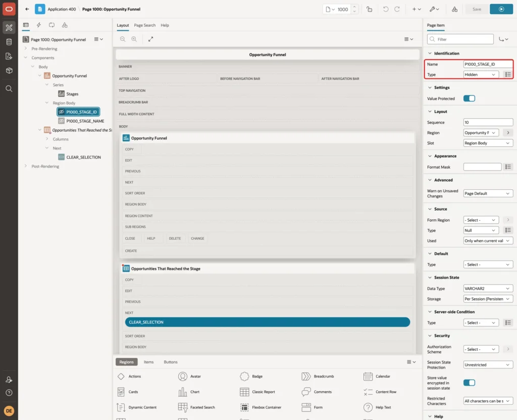The image size is (517, 420).
Task: Expand the layout to full screen
Action: (x=150, y=39)
